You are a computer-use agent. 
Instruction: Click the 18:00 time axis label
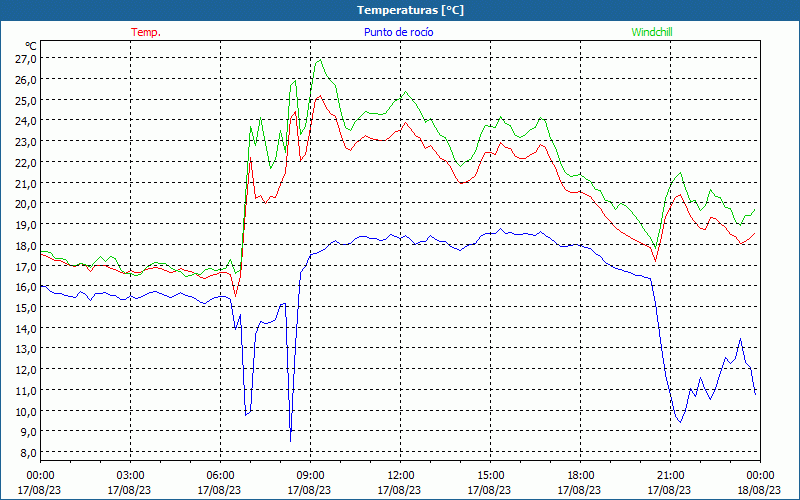[x=580, y=476]
